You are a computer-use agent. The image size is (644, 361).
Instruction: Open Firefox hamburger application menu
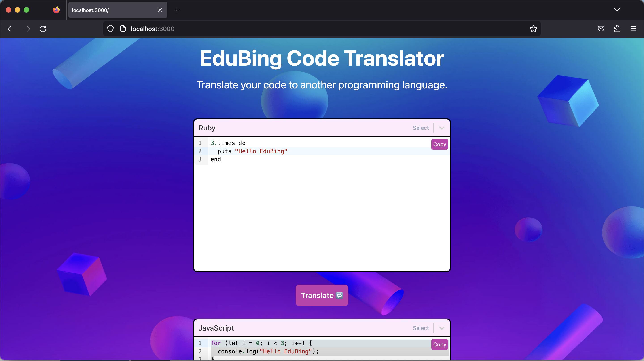633,29
